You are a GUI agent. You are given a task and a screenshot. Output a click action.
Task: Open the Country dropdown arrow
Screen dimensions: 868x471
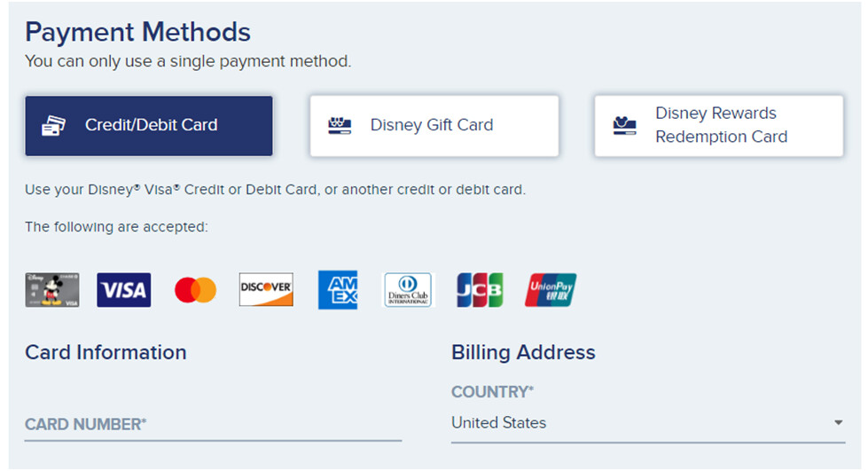[838, 423]
